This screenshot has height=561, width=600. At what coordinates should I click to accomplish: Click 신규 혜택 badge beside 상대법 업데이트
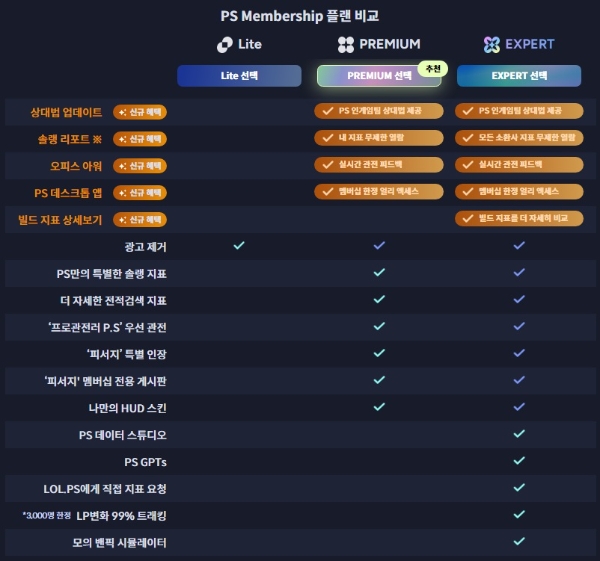pyautogui.click(x=140, y=111)
